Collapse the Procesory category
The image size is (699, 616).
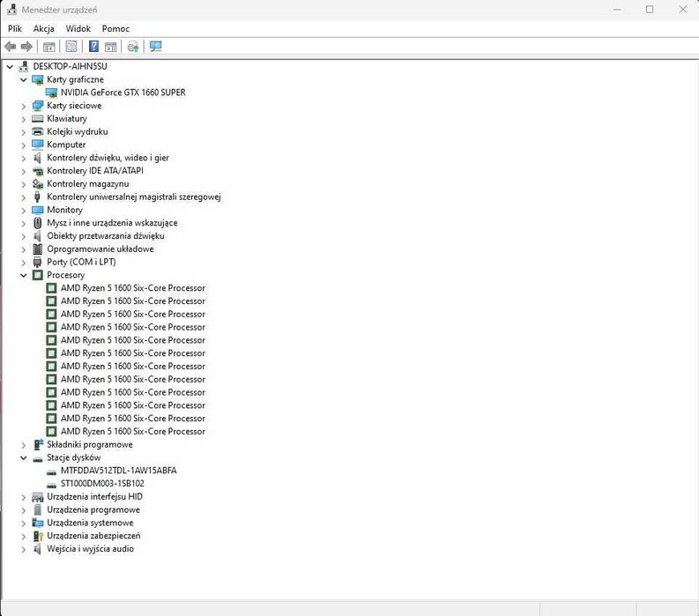tap(24, 276)
